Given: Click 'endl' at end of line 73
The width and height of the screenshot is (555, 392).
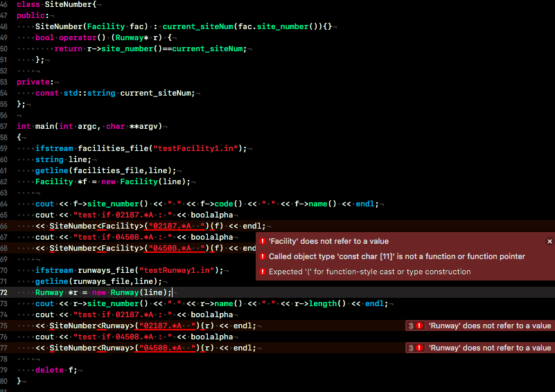Looking at the screenshot, I should click(x=374, y=304).
